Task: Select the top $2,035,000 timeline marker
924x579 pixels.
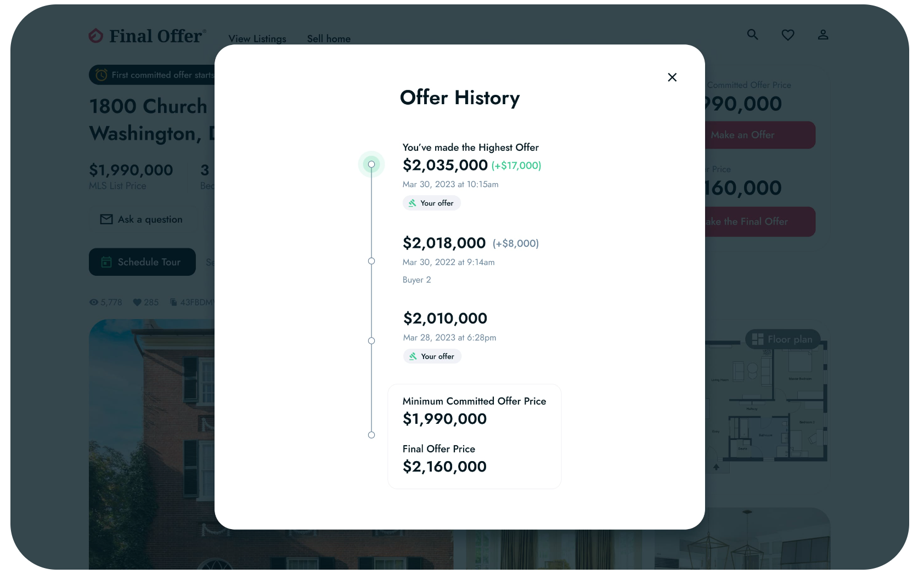Action: click(x=371, y=164)
